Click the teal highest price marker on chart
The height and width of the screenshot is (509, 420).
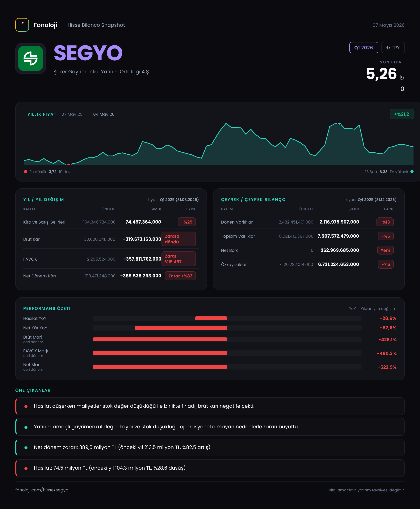tap(339, 123)
